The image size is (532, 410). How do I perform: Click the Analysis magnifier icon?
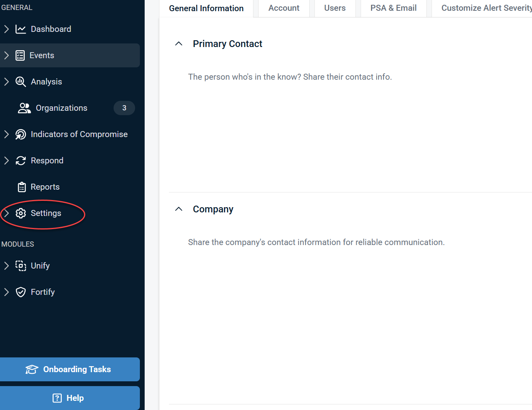pyautogui.click(x=21, y=82)
